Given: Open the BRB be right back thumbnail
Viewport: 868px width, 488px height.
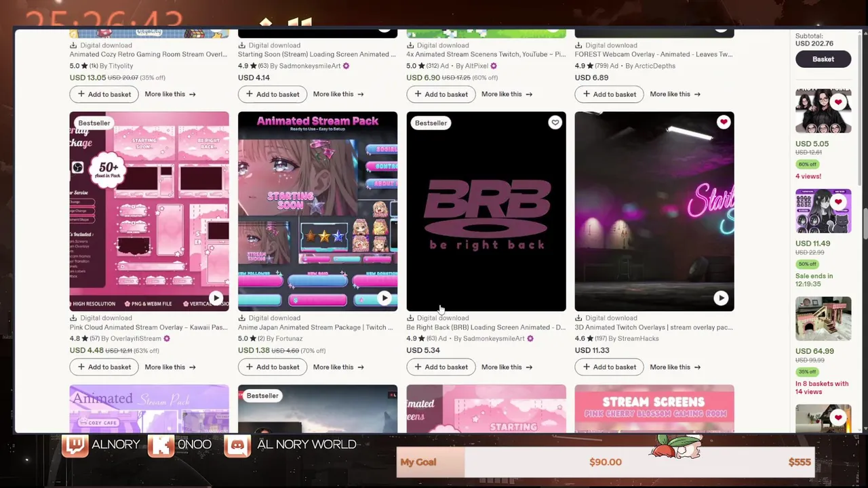Looking at the screenshot, I should [486, 211].
